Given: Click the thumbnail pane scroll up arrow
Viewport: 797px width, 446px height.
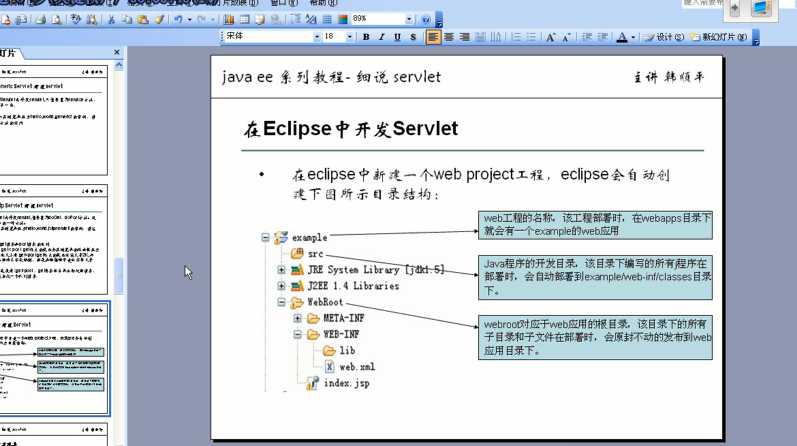Looking at the screenshot, I should [119, 65].
